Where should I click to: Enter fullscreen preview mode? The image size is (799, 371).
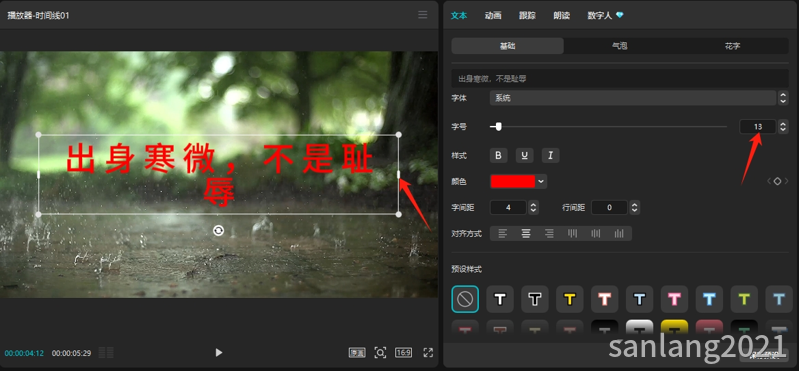[428, 352]
